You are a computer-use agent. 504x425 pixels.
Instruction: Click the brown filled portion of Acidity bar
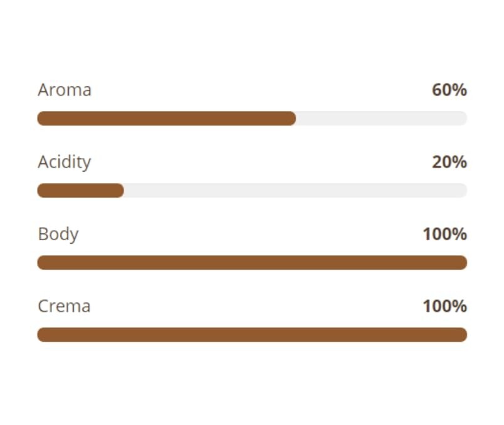80,191
